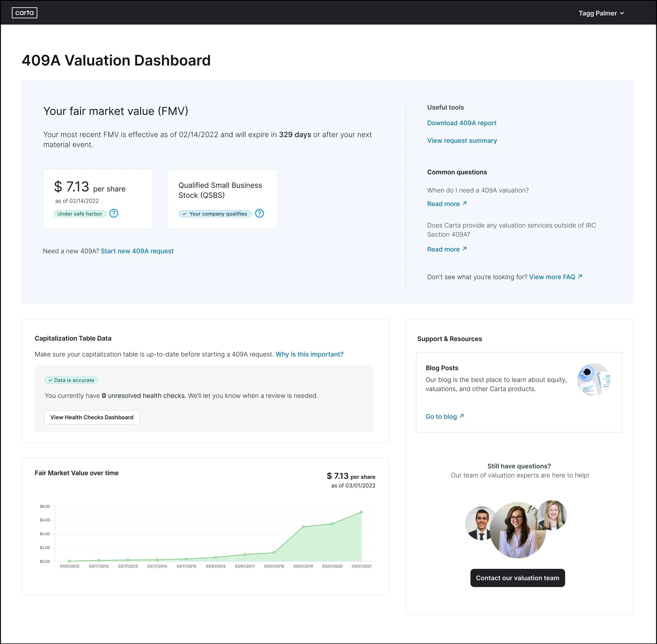This screenshot has width=657, height=644.
Task: Click the Download 409A report link
Action: [x=461, y=123]
